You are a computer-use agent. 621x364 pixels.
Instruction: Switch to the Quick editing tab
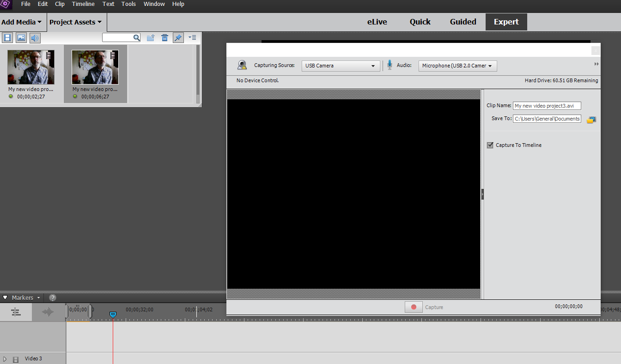pyautogui.click(x=420, y=21)
